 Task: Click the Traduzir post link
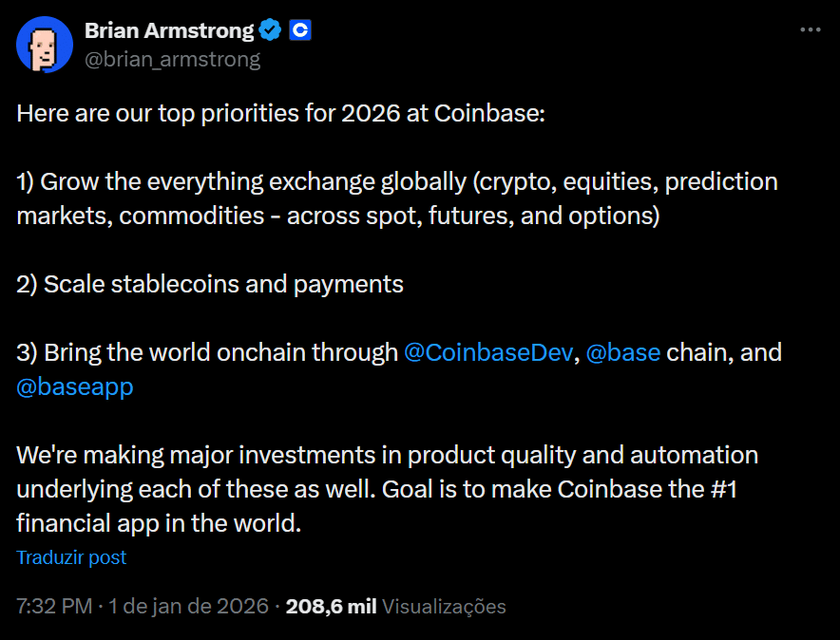pyautogui.click(x=70, y=557)
